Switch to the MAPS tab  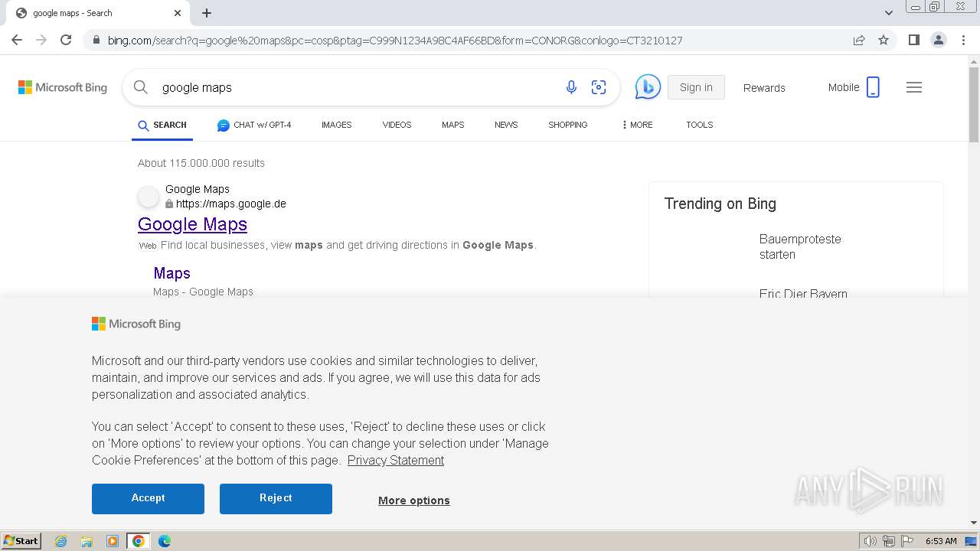pos(452,125)
